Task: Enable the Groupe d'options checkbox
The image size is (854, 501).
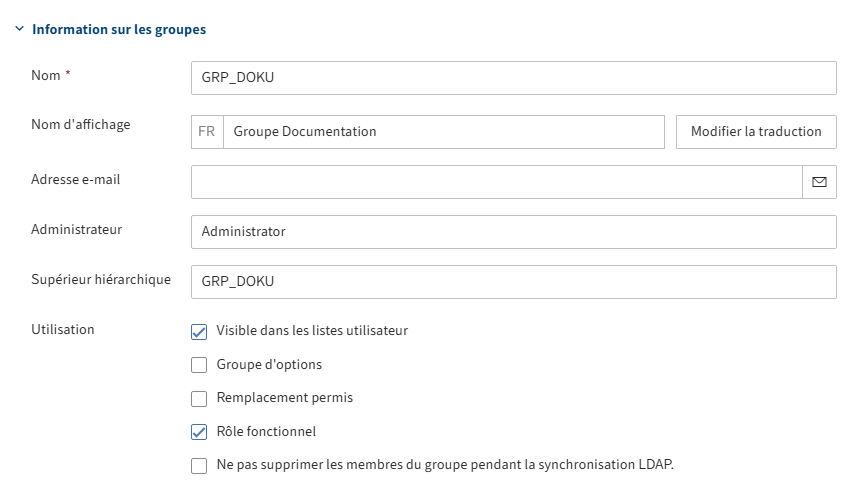Action: (199, 365)
